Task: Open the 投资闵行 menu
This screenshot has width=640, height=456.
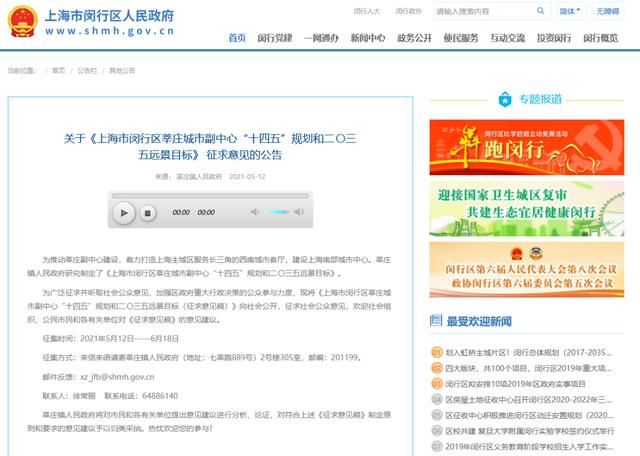Action: pyautogui.click(x=554, y=38)
